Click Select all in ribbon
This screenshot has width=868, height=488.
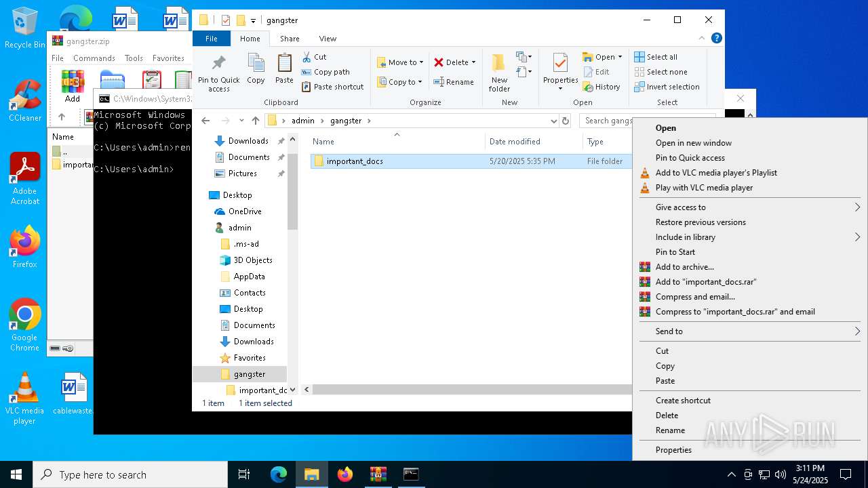[656, 57]
